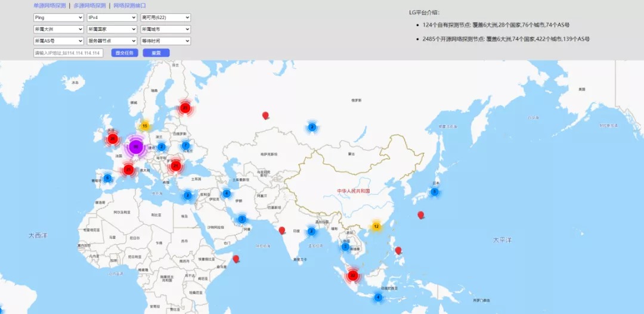
Task: Open the 网络探测接口 tab link
Action: 130,6
